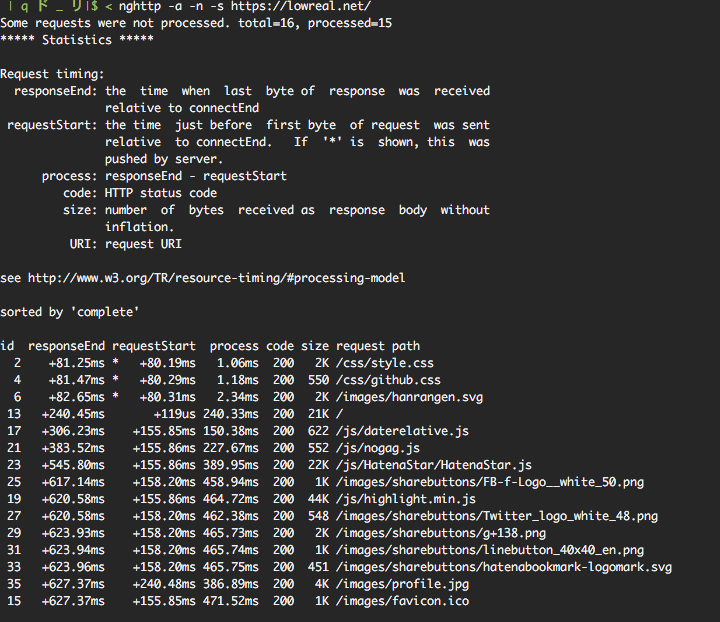Screen dimensions: 720x622
Task: Click the "responseEnd" column header
Action: click(x=66, y=346)
